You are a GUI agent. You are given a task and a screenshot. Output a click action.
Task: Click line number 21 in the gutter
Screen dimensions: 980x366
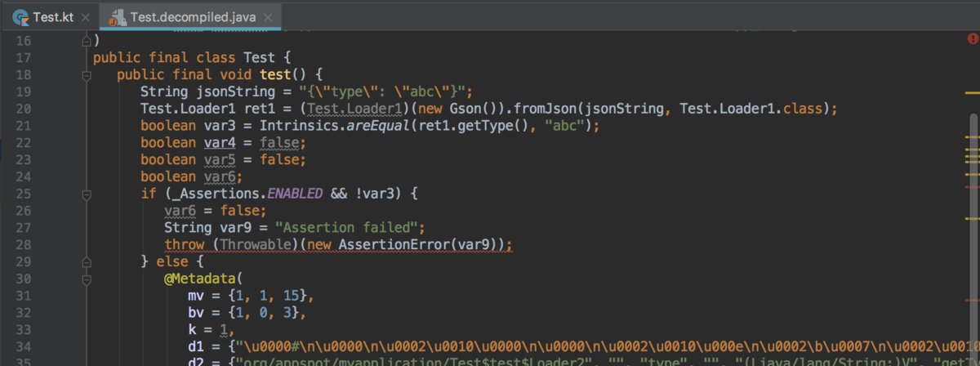click(x=23, y=126)
